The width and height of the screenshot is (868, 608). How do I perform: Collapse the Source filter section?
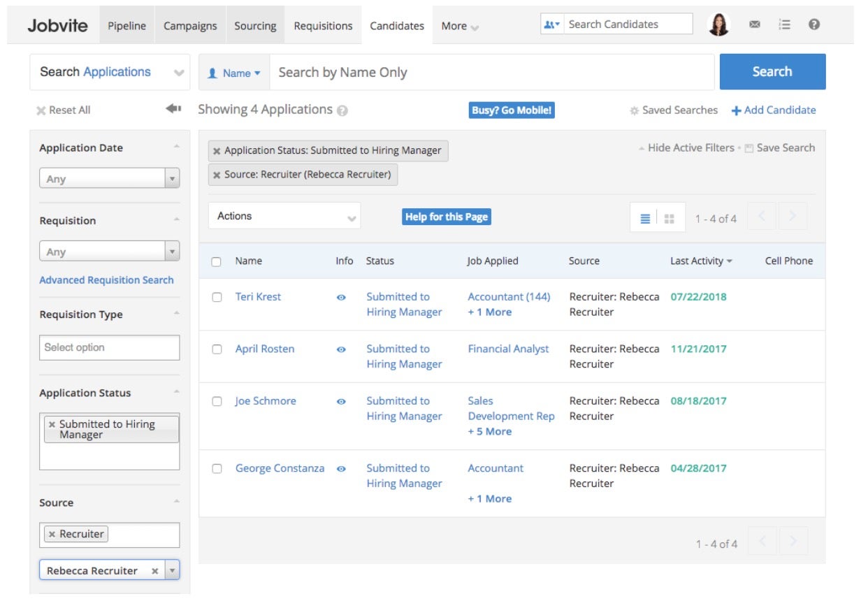point(177,500)
